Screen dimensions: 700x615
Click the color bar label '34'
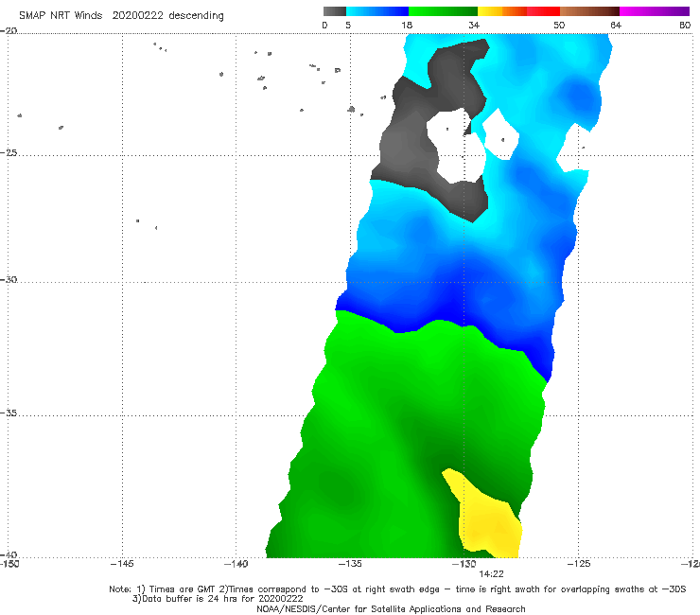tap(474, 25)
